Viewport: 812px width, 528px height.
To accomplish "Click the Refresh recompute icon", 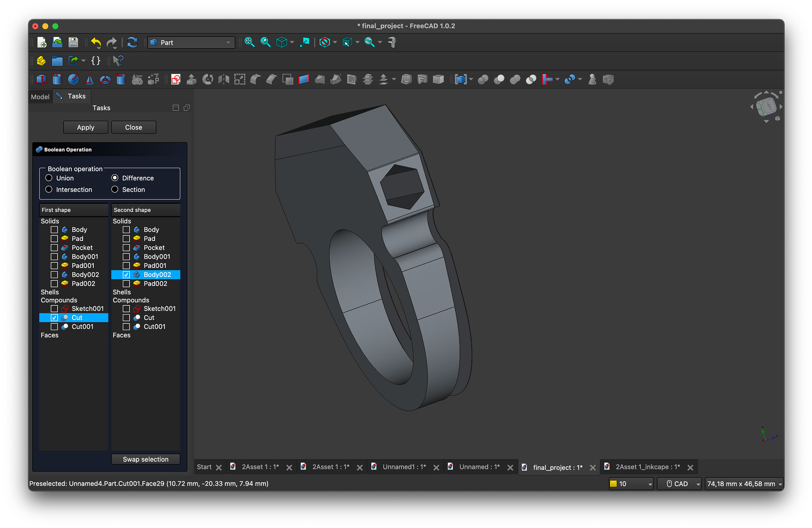I will tap(132, 42).
